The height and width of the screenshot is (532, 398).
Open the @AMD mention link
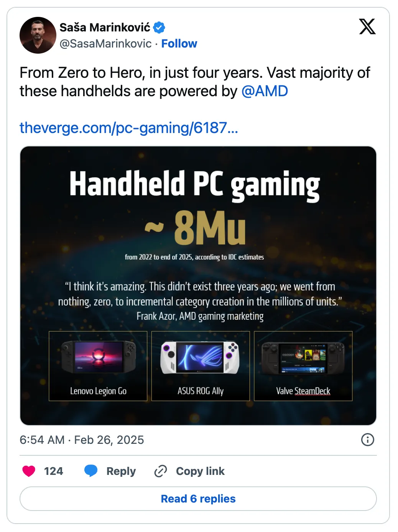265,91
